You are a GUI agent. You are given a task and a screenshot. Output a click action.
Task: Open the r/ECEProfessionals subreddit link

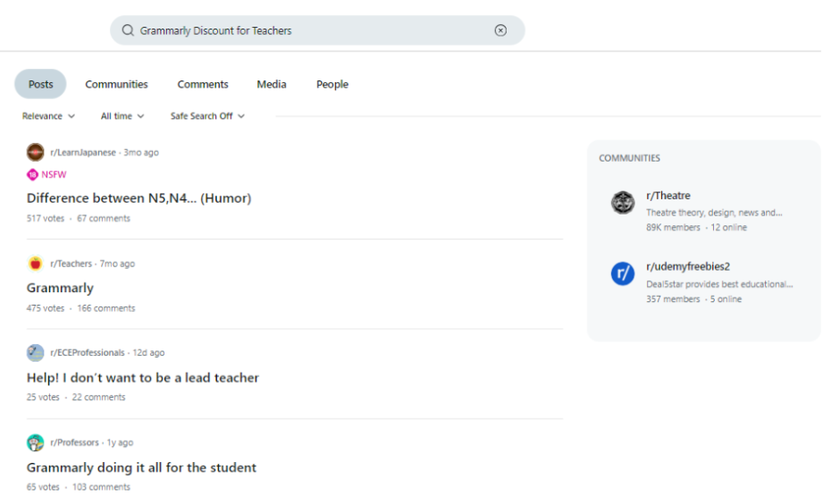click(x=88, y=353)
